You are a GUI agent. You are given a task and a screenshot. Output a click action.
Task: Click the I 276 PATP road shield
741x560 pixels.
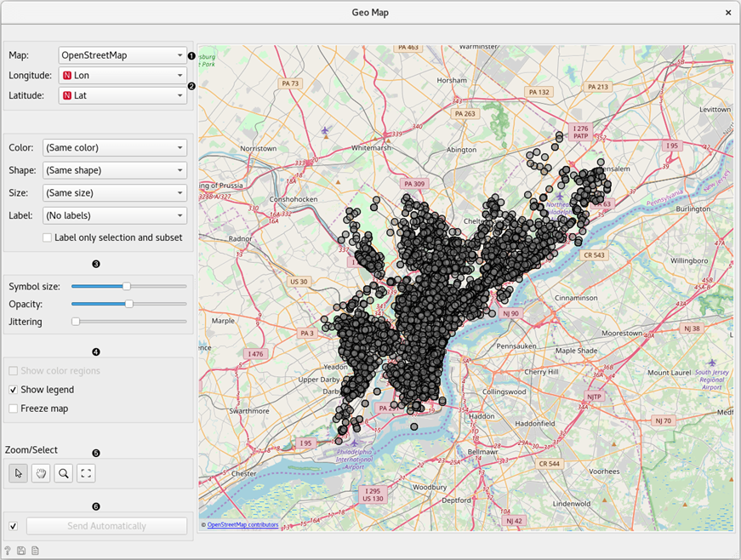[581, 132]
